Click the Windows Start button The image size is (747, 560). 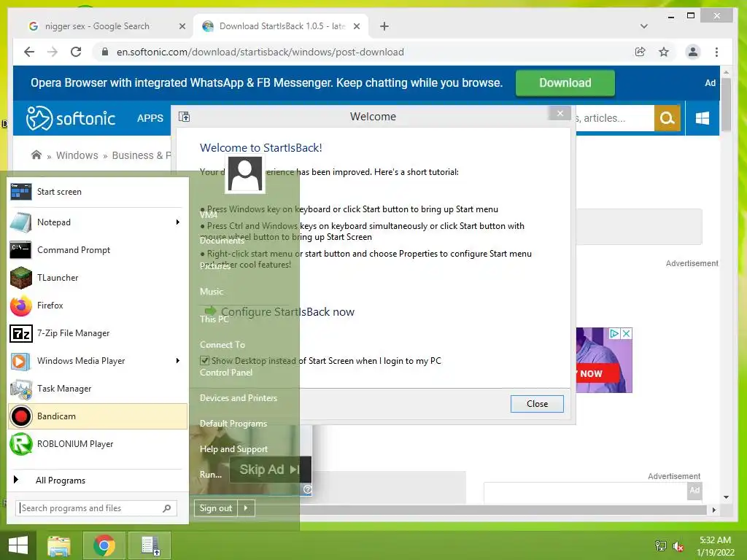tap(18, 545)
